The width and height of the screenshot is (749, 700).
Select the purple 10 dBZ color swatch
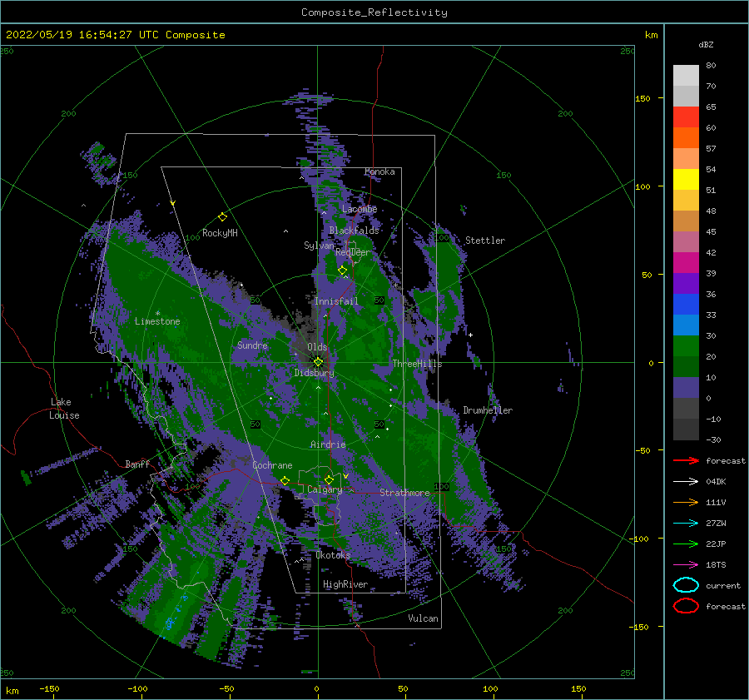pyautogui.click(x=686, y=388)
